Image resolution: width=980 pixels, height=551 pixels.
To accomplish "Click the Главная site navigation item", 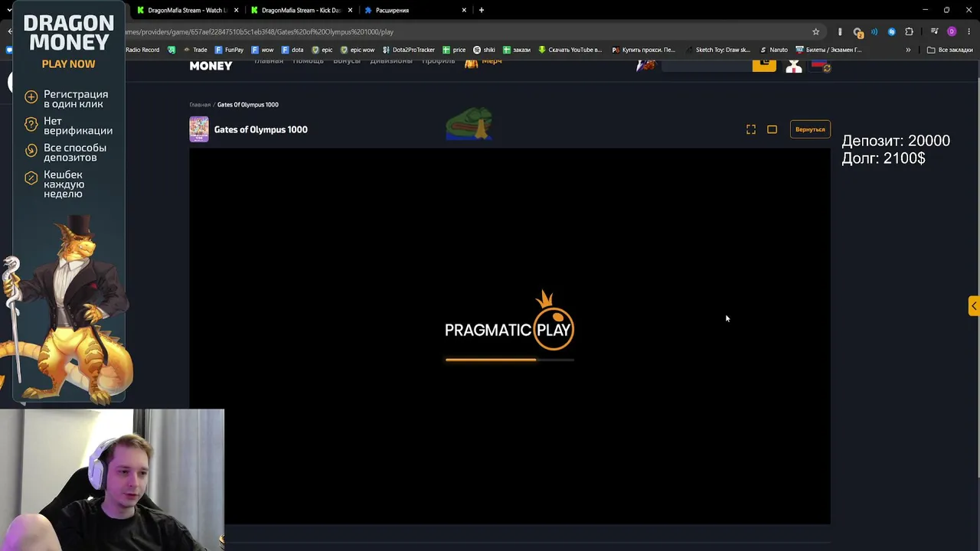I will point(269,61).
